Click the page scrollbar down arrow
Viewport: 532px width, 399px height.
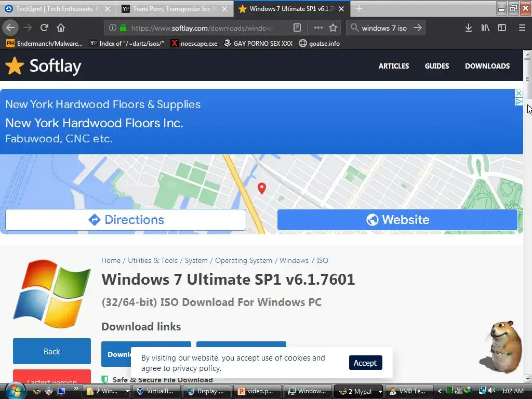click(x=527, y=379)
